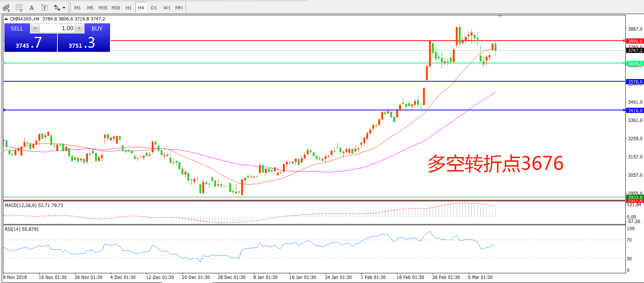Switch to the W1 timeframe
Viewport: 644px width, 283px height.
(x=167, y=7)
